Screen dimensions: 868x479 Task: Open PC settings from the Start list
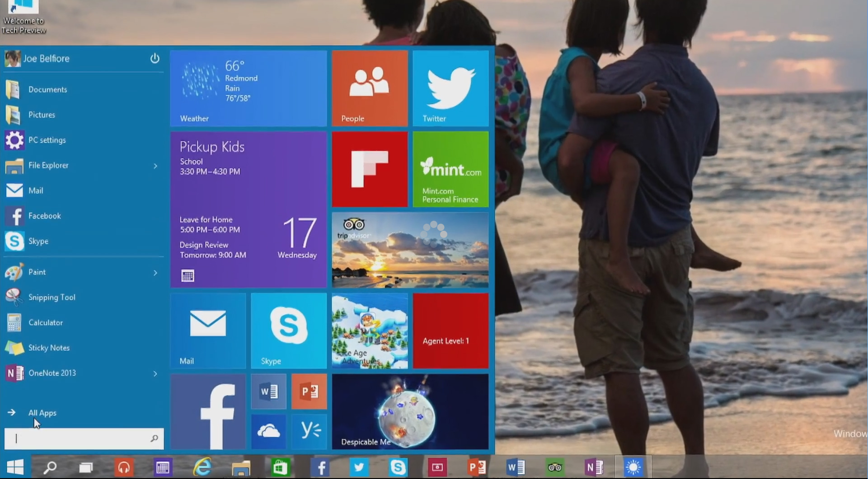pos(47,140)
